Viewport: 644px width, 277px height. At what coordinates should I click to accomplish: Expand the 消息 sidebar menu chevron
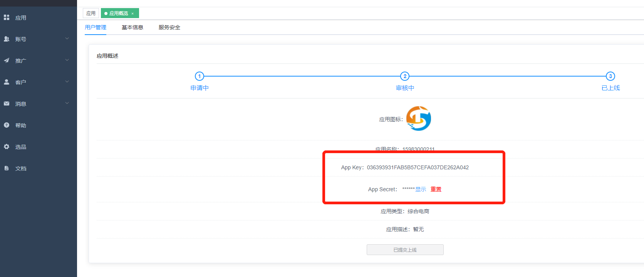click(x=67, y=103)
